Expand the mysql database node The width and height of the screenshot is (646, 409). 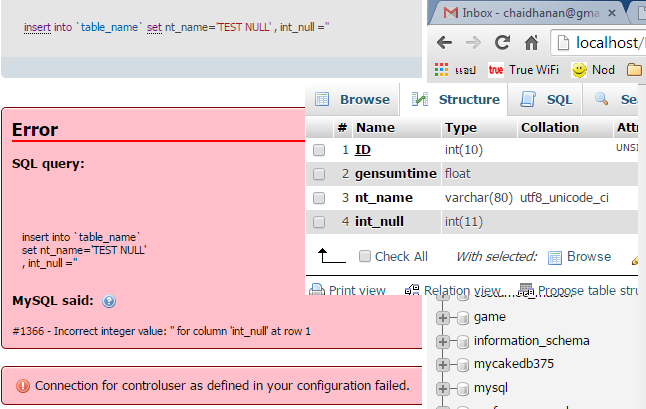(x=443, y=388)
